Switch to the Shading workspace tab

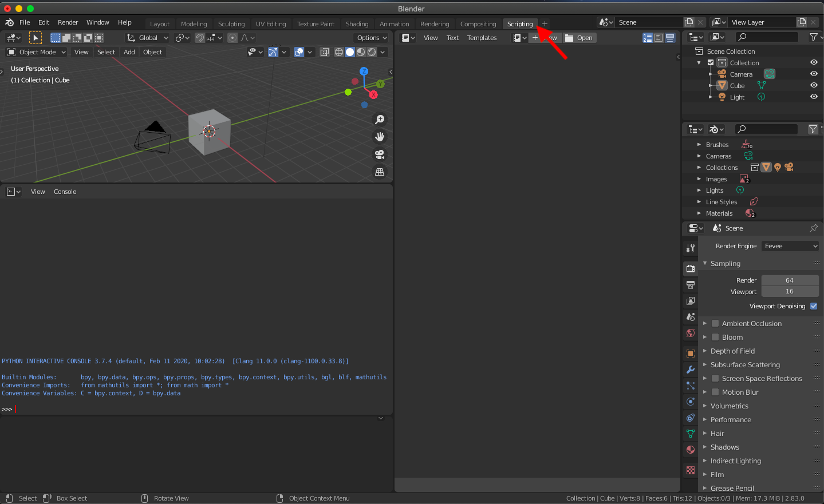[x=357, y=24]
